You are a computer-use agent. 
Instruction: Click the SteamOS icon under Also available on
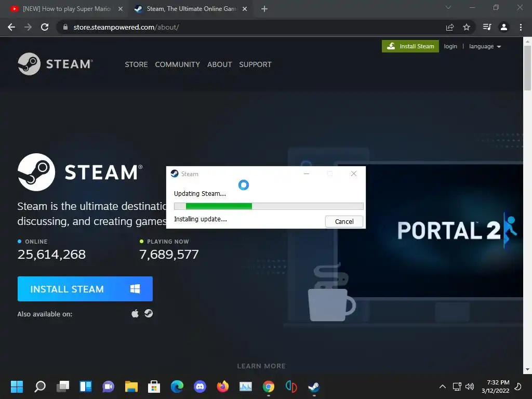tap(149, 313)
